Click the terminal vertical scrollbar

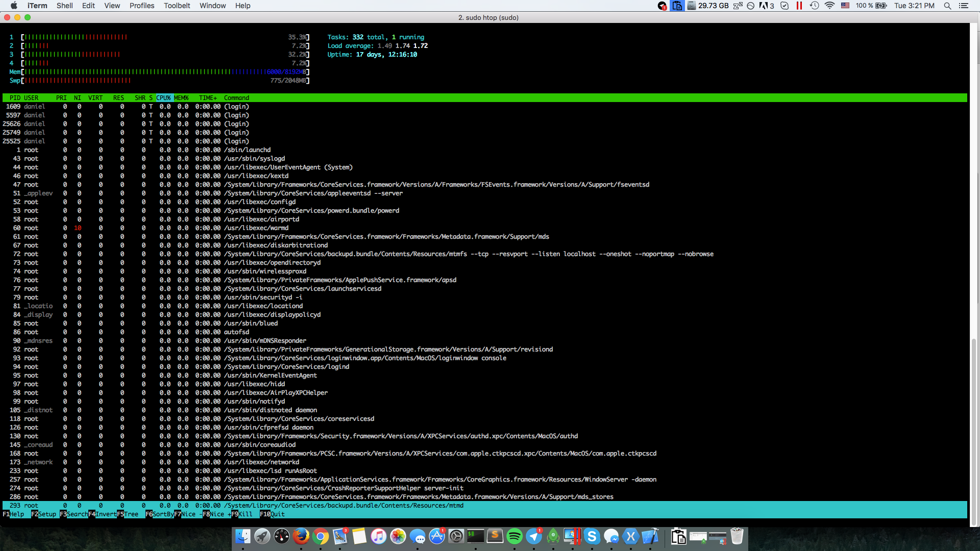tap(974, 431)
